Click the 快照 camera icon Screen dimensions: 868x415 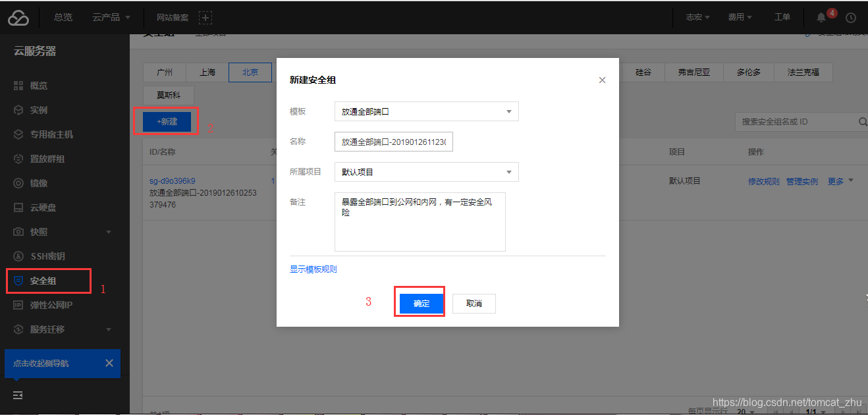pyautogui.click(x=18, y=232)
